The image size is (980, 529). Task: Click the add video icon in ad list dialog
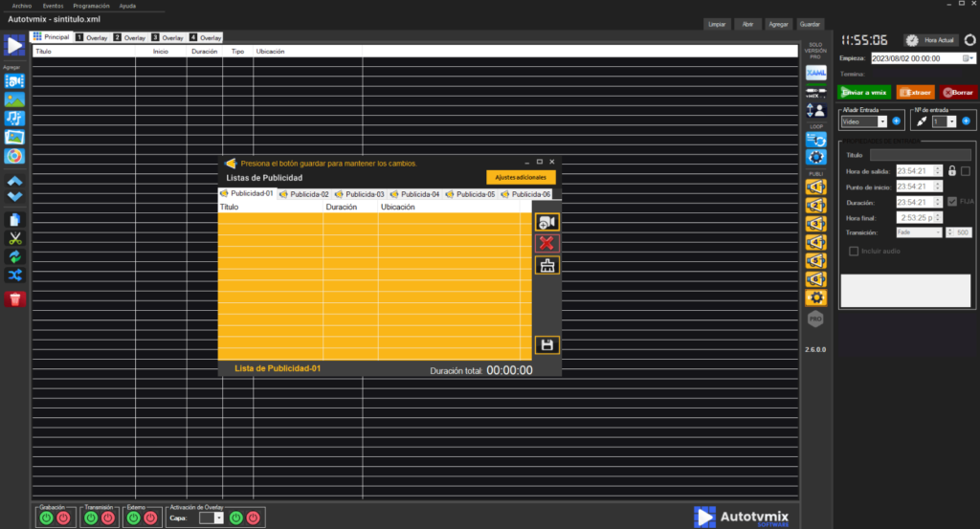[x=547, y=222]
